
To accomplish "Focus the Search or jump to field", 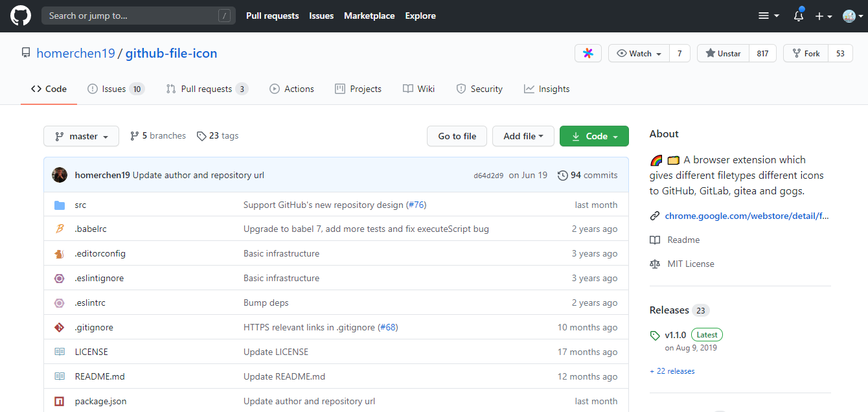I will (139, 16).
